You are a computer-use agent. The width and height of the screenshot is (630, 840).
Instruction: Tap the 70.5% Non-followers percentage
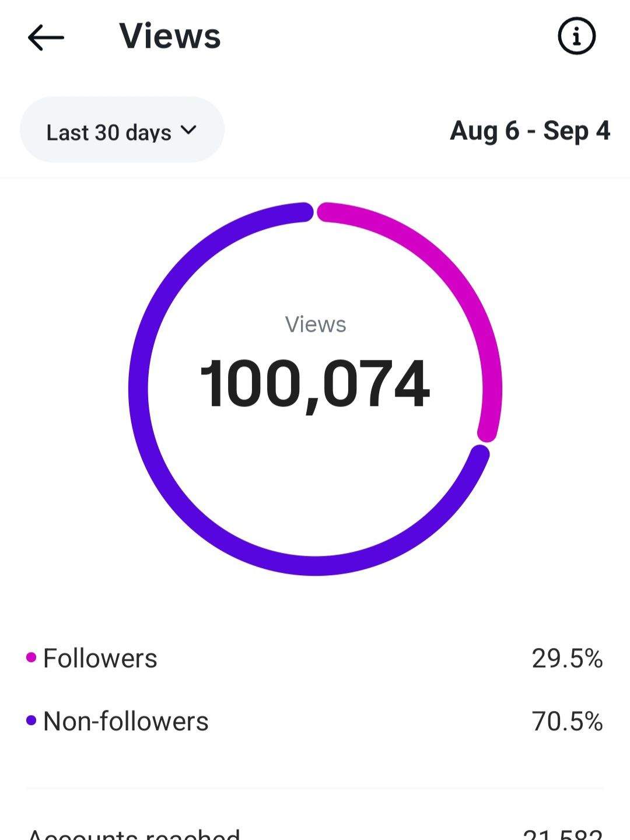[567, 722]
